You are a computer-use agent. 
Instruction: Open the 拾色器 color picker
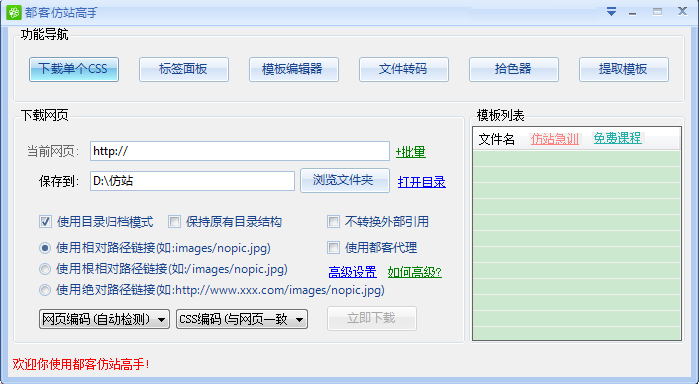[x=514, y=69]
